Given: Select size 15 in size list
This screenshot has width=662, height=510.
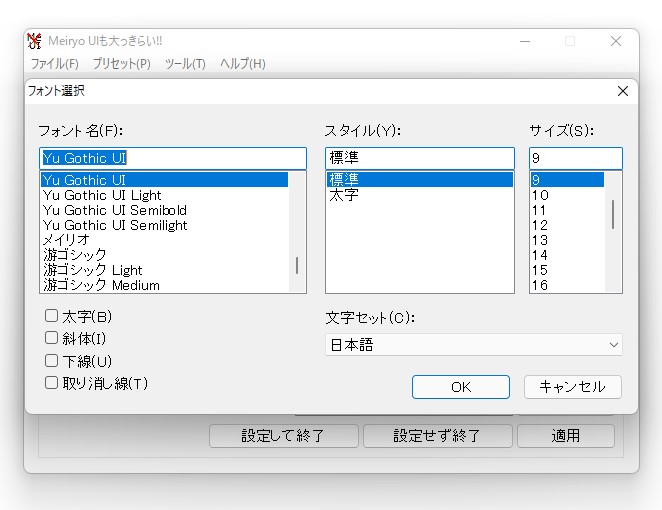Looking at the screenshot, I should 567,270.
